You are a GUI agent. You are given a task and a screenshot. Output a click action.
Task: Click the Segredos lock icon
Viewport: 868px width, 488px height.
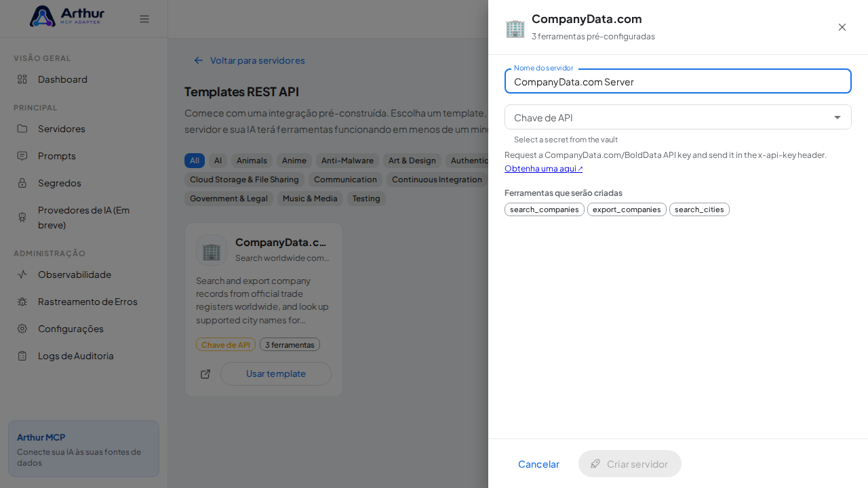pyautogui.click(x=22, y=183)
